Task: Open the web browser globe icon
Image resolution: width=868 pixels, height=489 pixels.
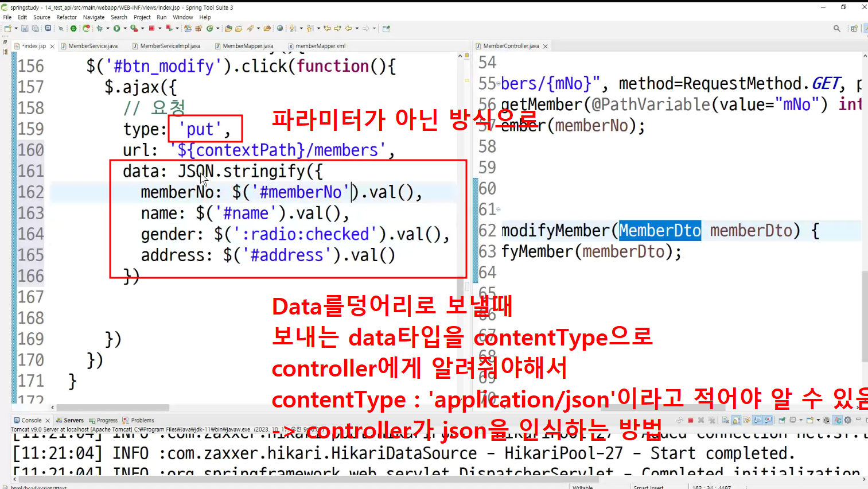Action: tap(279, 28)
